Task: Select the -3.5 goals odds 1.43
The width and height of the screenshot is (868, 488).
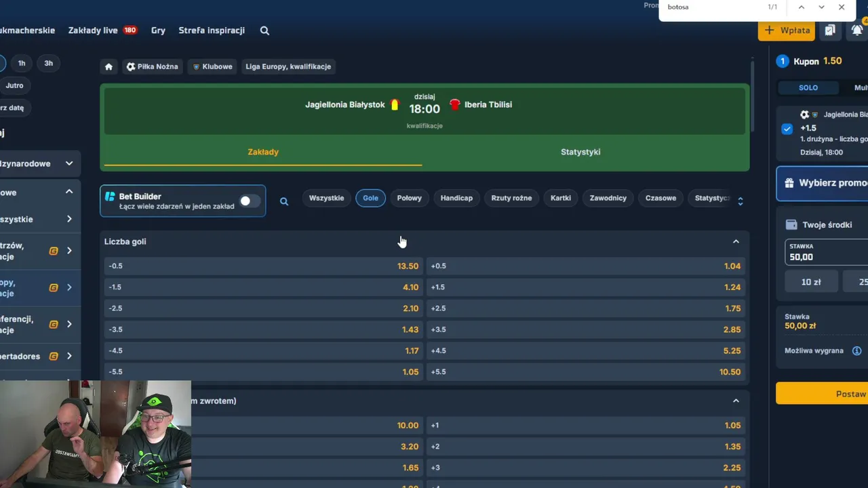Action: coord(263,329)
